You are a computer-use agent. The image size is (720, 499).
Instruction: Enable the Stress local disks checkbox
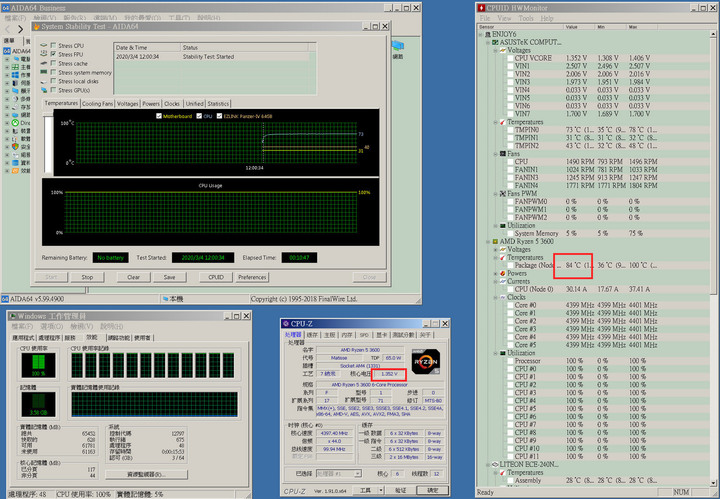54,81
